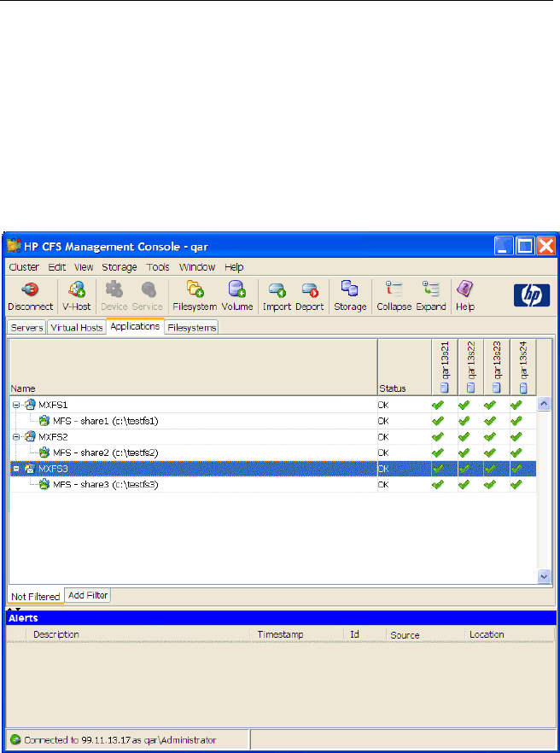The width and height of the screenshot is (560, 753).
Task: Click the Collapse toolbar icon
Action: point(394,295)
